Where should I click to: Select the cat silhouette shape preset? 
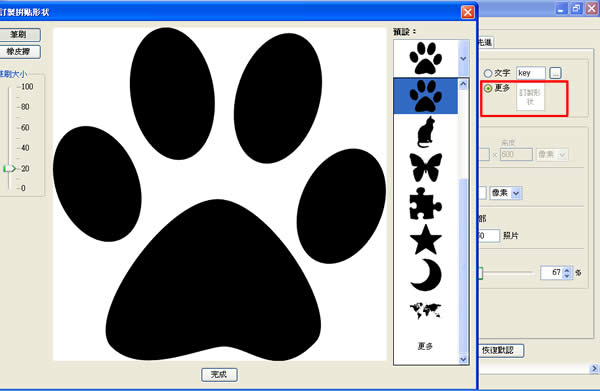click(x=426, y=132)
